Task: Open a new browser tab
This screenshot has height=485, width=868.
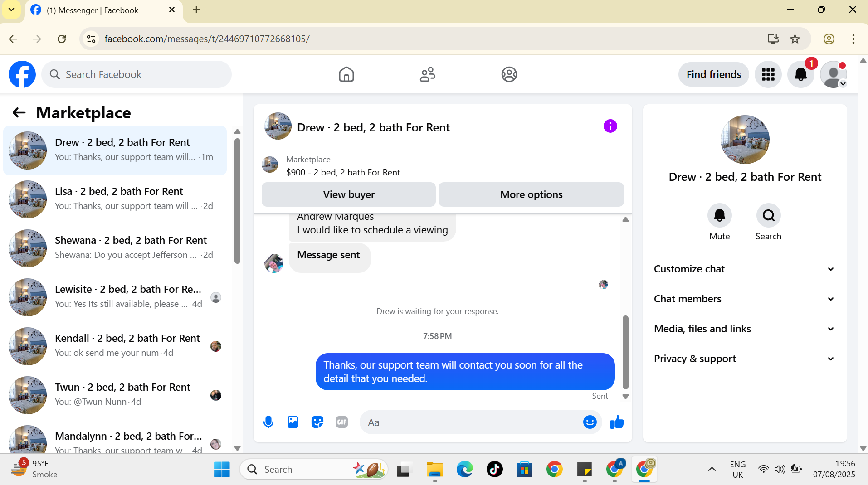Action: pyautogui.click(x=196, y=10)
